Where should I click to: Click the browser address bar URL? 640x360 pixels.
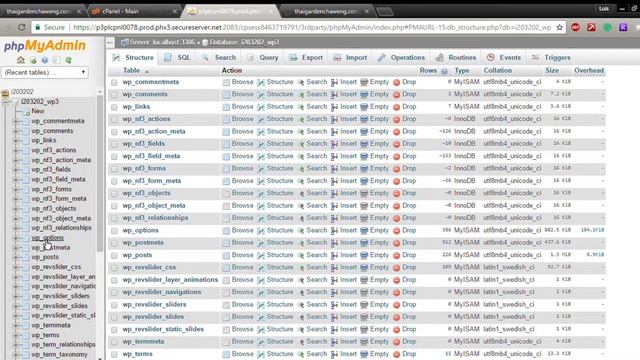coord(312,27)
